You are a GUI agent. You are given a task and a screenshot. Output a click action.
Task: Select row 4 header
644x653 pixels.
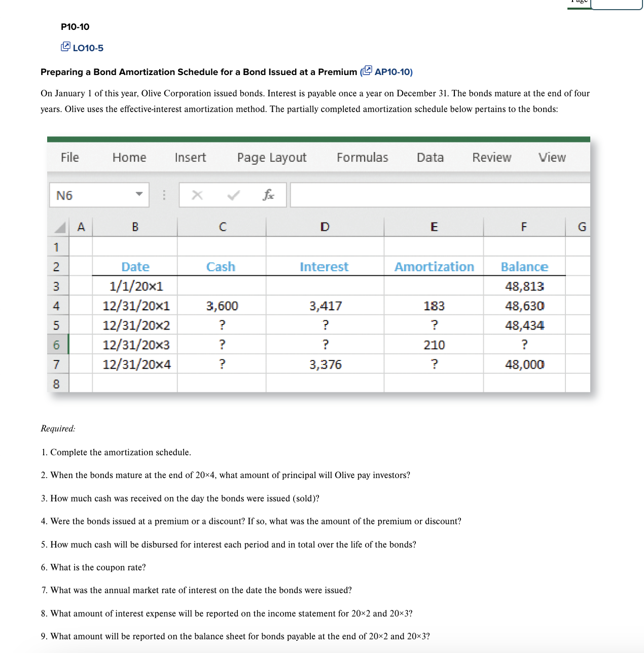pyautogui.click(x=58, y=306)
